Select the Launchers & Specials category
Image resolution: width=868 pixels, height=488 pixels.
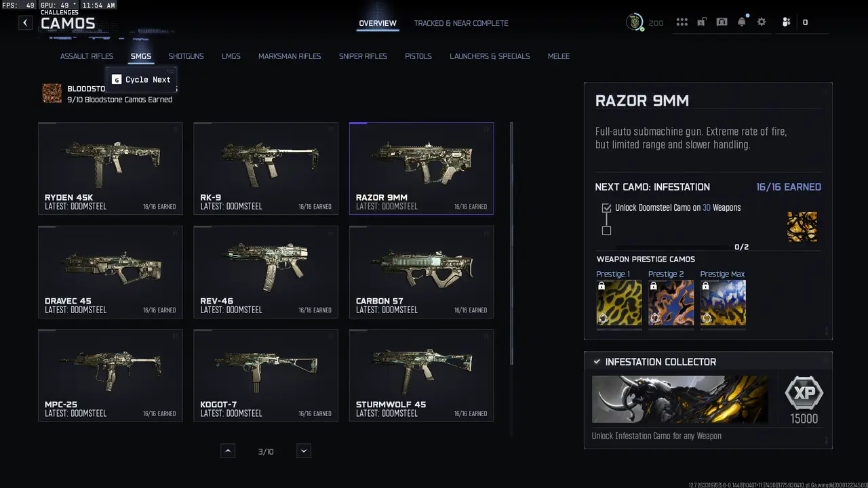[x=490, y=56]
